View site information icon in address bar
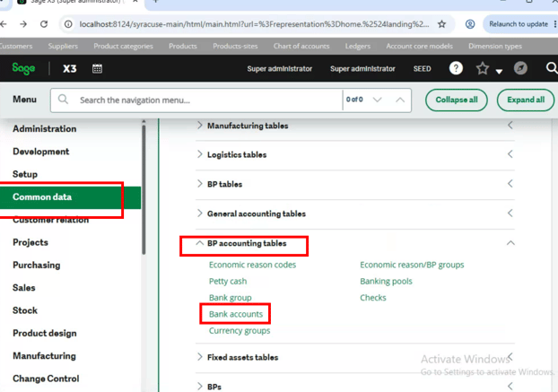This screenshot has height=392, width=558. 68,24
